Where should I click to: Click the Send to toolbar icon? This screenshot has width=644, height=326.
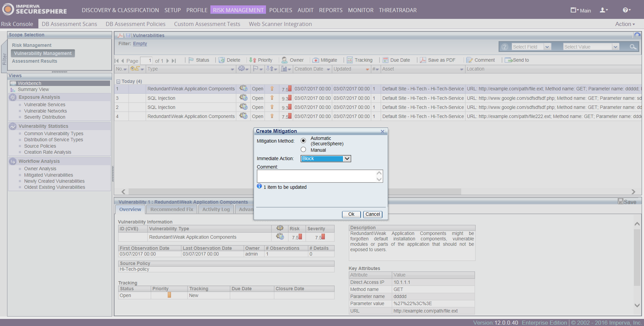tap(508, 60)
